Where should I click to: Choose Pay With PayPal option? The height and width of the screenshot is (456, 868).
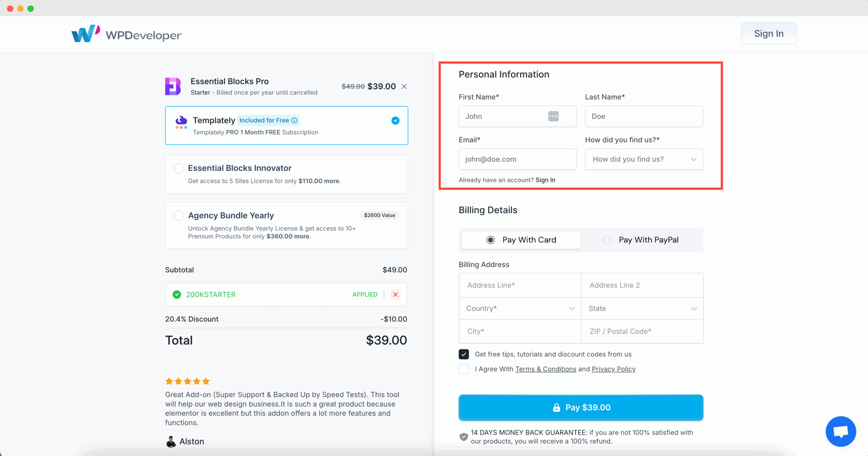(x=607, y=240)
